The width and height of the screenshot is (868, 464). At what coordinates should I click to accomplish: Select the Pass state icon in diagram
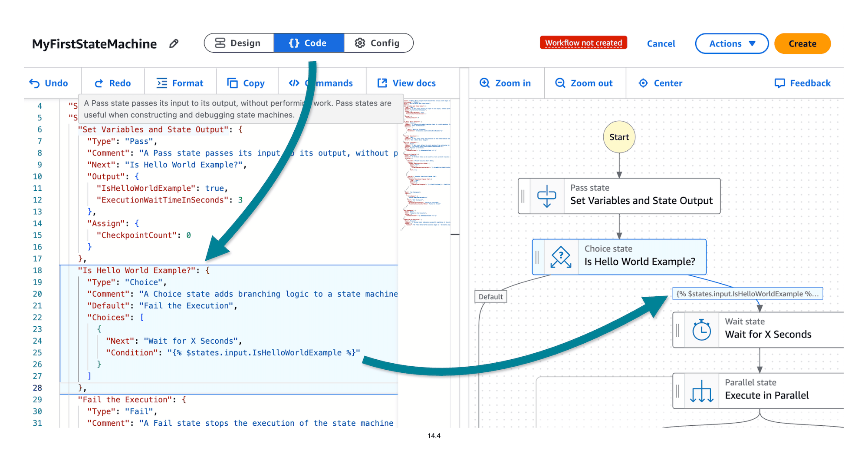pos(547,196)
